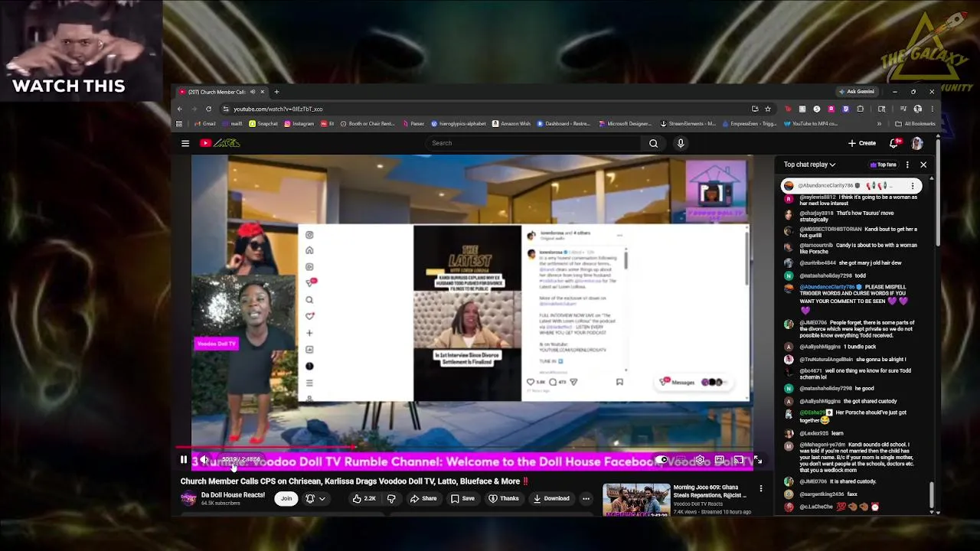980x551 pixels.
Task: Open the Amazon Wish bookmark
Action: tap(511, 124)
